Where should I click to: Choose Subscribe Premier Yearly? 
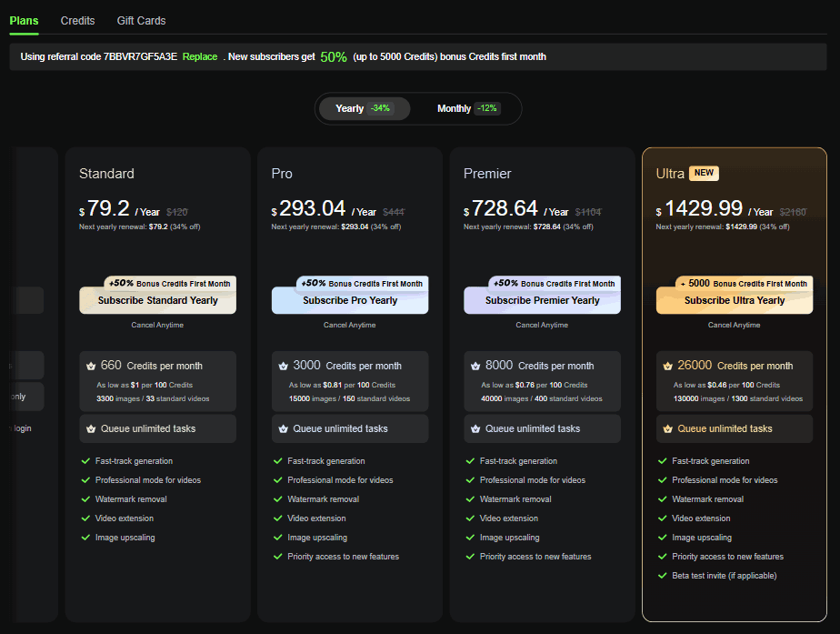click(x=542, y=300)
